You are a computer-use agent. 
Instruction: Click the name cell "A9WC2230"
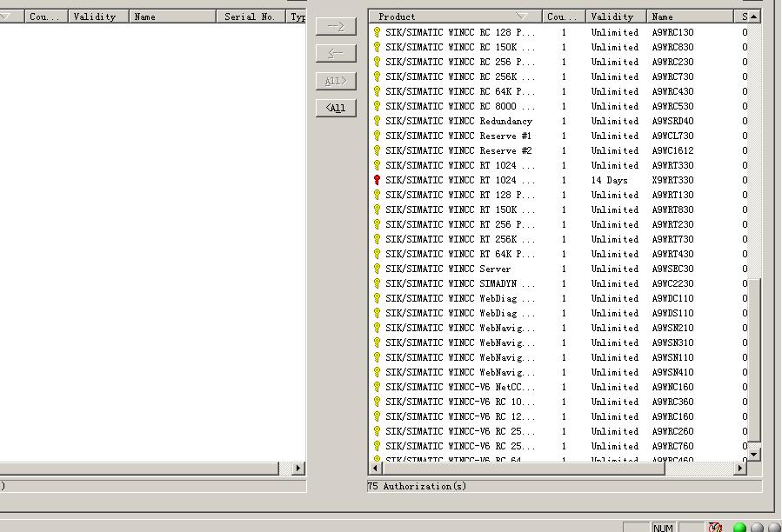(x=672, y=283)
